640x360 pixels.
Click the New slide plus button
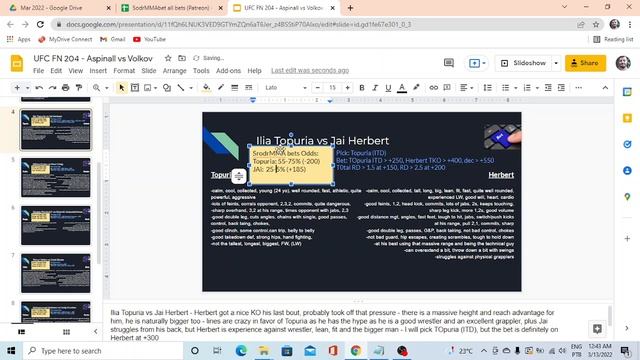point(17,88)
